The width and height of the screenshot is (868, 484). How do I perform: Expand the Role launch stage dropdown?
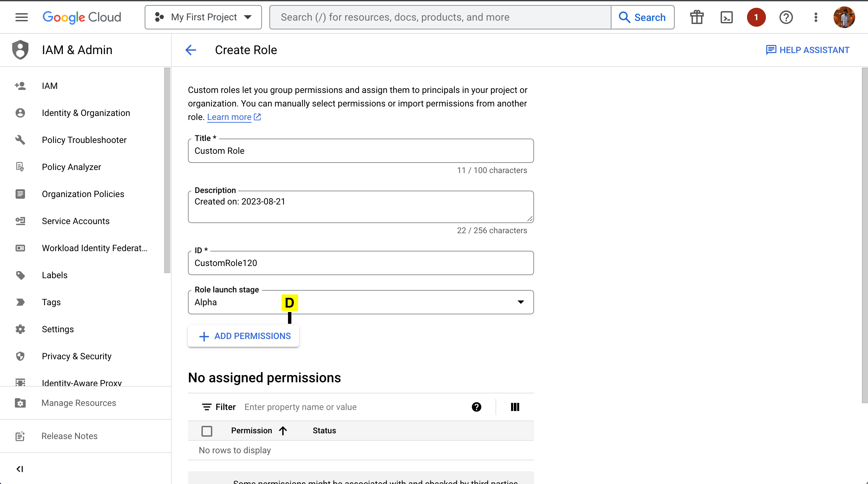[x=521, y=302]
